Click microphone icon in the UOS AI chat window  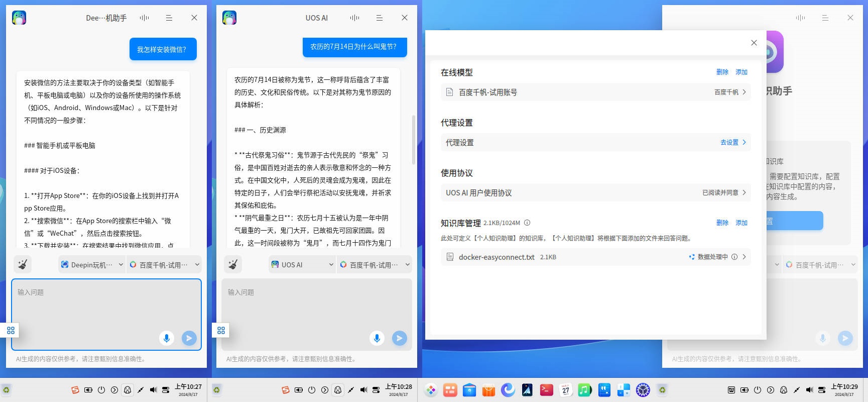coord(377,338)
